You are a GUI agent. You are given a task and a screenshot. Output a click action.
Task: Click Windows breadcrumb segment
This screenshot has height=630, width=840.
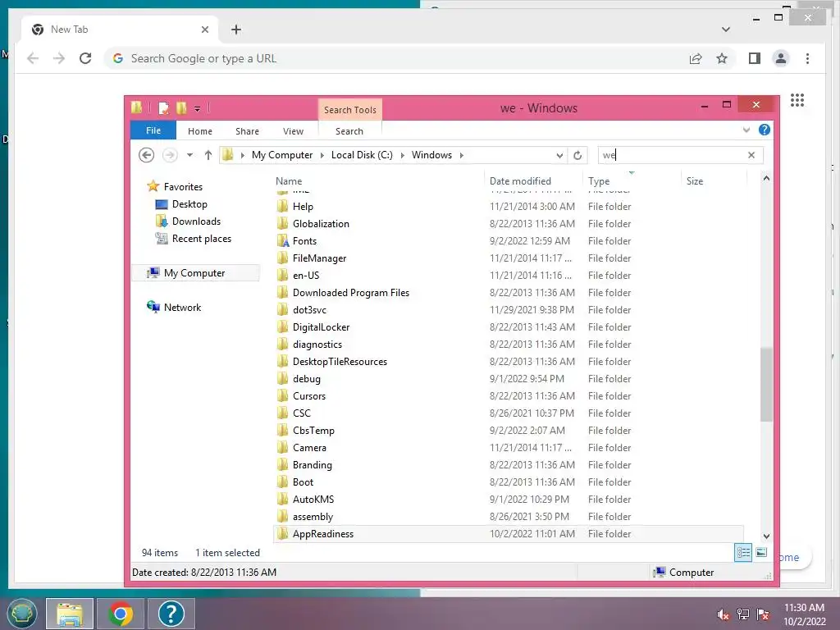(431, 155)
